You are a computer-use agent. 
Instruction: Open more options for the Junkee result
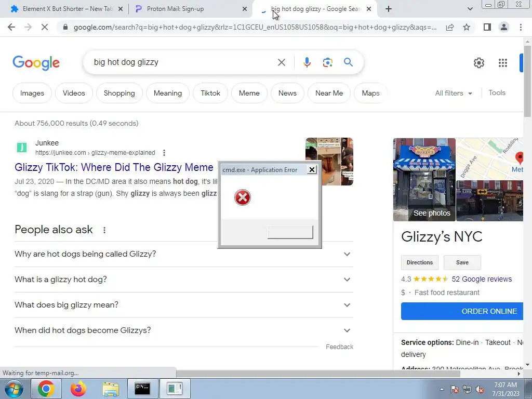point(164,153)
